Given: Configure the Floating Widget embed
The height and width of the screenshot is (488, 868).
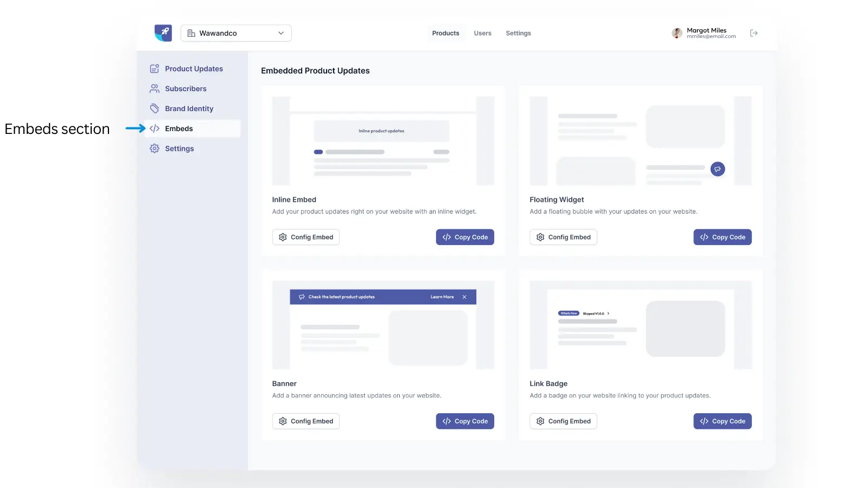Looking at the screenshot, I should click(x=563, y=237).
